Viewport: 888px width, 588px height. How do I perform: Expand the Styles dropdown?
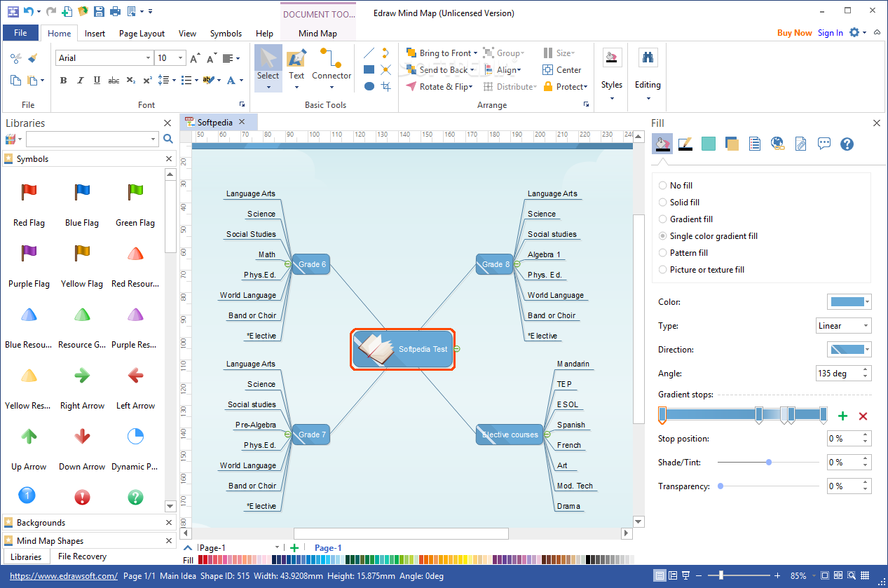coord(612,98)
